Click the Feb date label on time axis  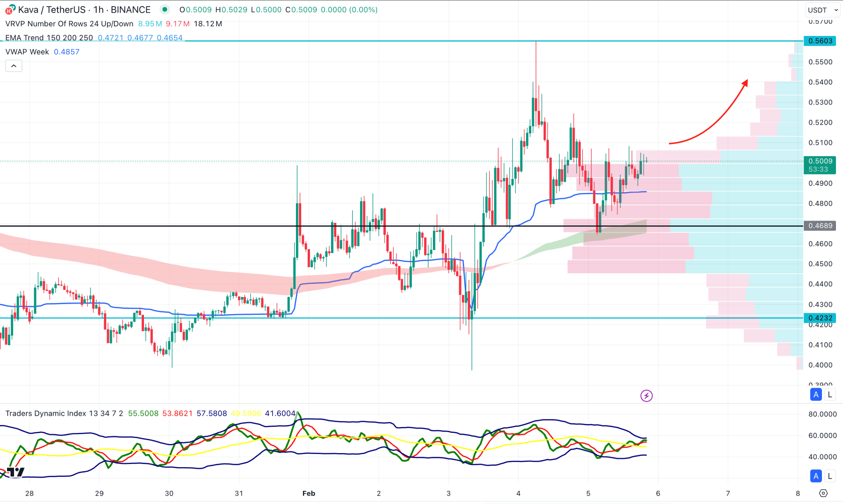pos(309,493)
